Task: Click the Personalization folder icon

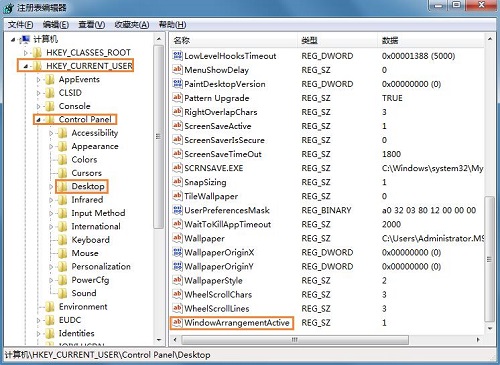Action: (62, 267)
